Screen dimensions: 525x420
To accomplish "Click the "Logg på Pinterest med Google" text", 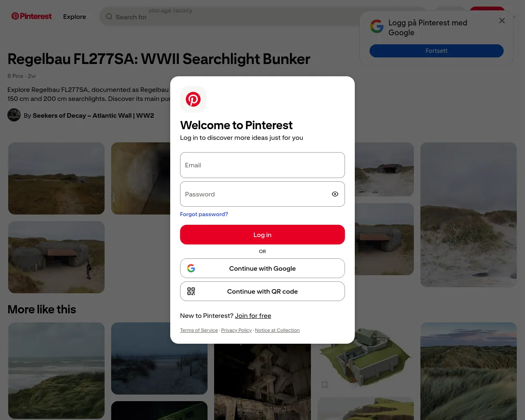I will tap(428, 28).
